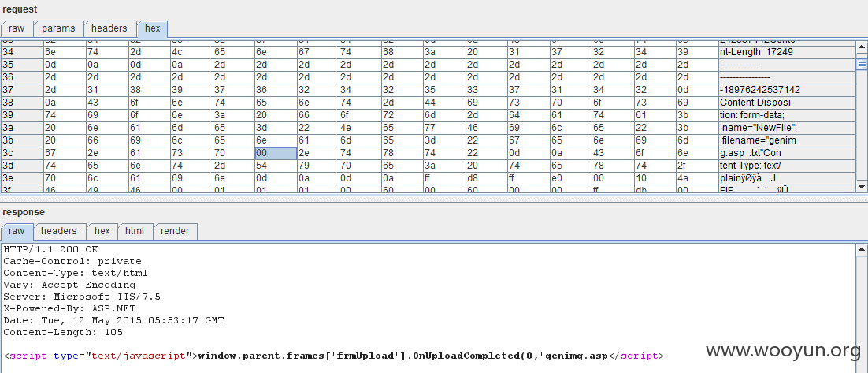Screen dimensions: 868x373
Task: Open the response html tab
Action: coord(135,231)
